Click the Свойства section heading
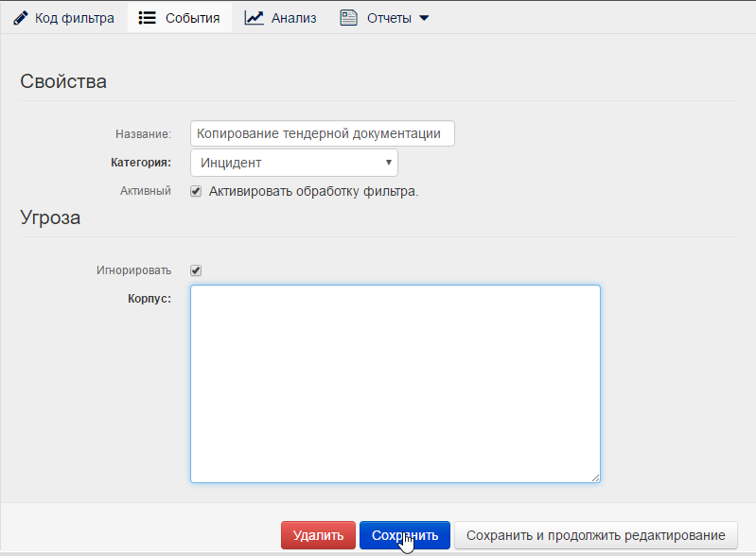Viewport: 756px width, 556px height. [63, 81]
